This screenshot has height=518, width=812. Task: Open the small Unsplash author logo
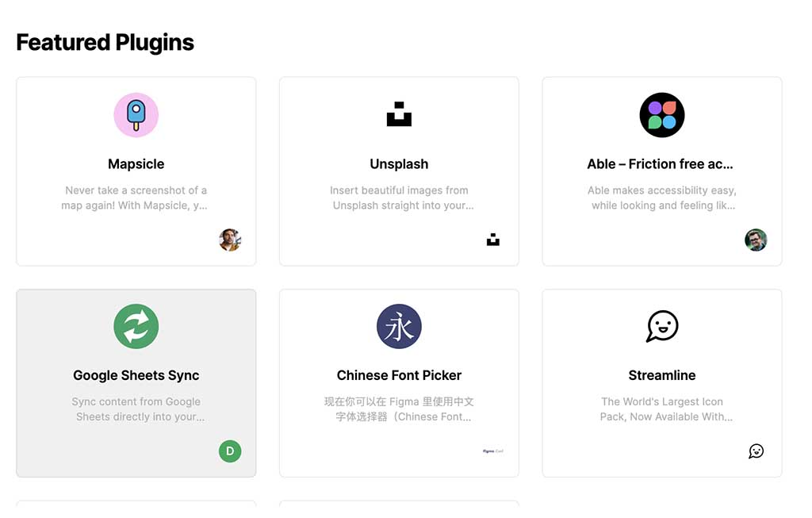tap(493, 240)
